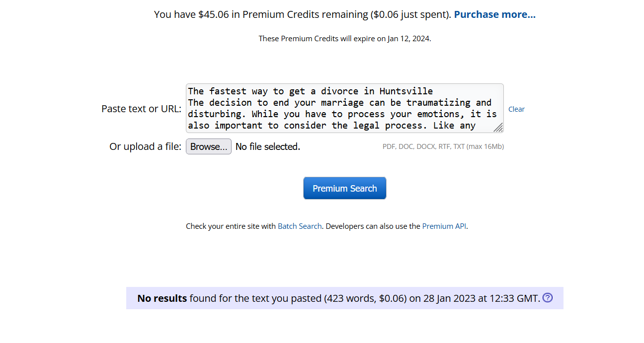The width and height of the screenshot is (644, 343).
Task: Click the supported file formats hint text
Action: (x=443, y=146)
